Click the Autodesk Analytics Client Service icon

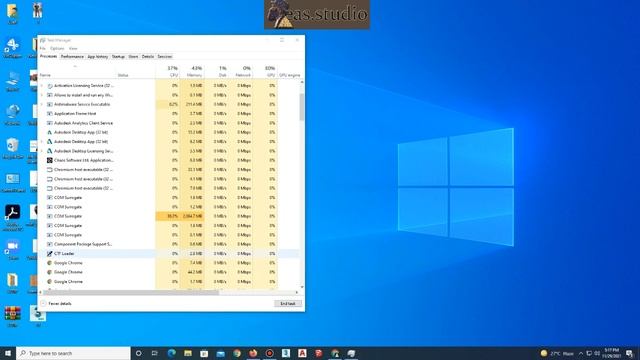click(x=50, y=123)
